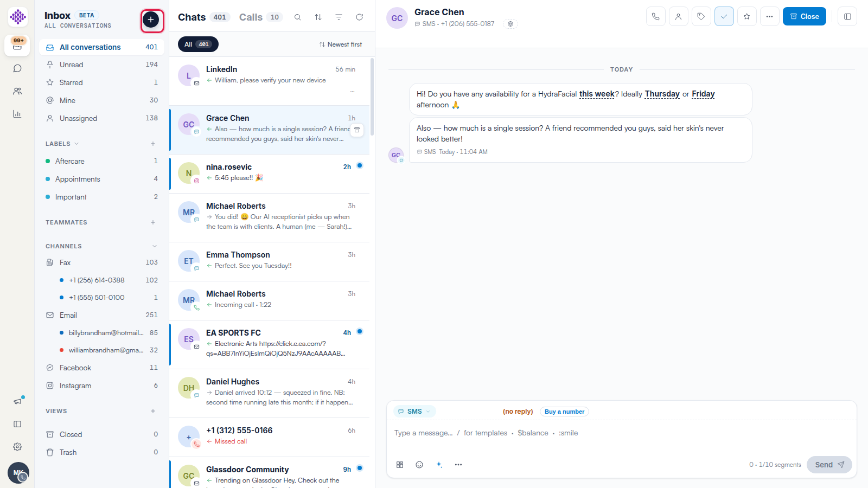The height and width of the screenshot is (488, 868).
Task: Open contacts from the left rail
Action: (17, 91)
